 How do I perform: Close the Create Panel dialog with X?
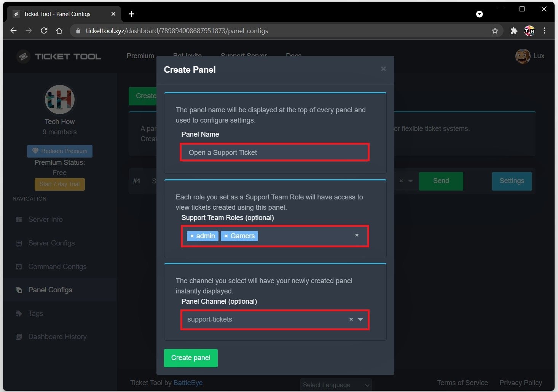[383, 69]
